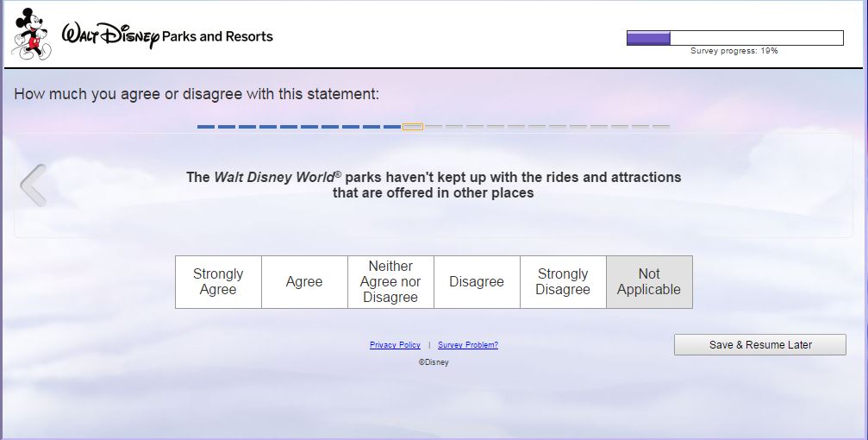Screen dimensions: 868x440
Task: Click the first blue question step dash
Action: tap(206, 127)
